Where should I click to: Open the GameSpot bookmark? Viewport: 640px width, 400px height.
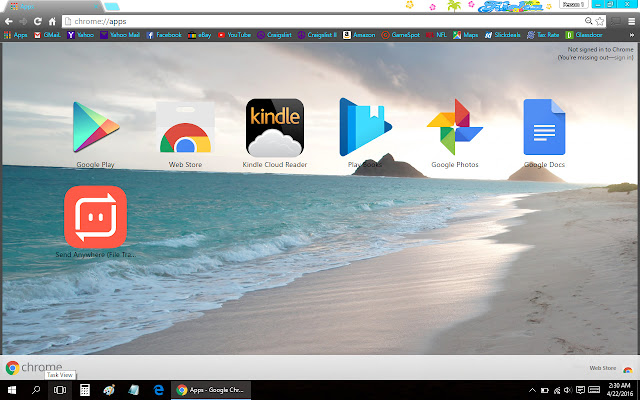click(x=400, y=35)
